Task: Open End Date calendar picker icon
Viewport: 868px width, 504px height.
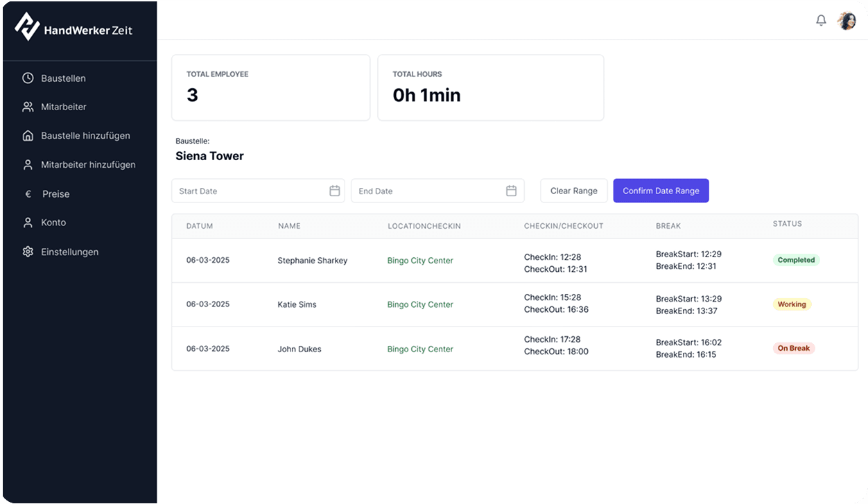Action: pos(511,191)
